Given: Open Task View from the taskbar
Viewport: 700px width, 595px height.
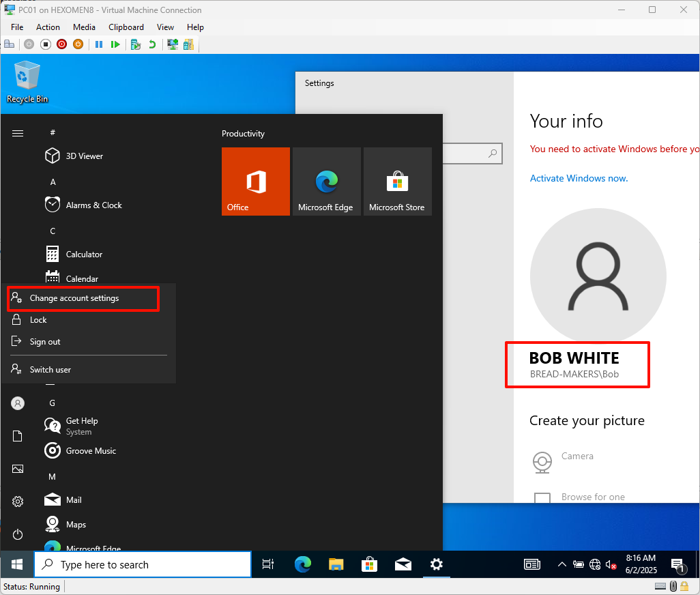Looking at the screenshot, I should (x=268, y=565).
